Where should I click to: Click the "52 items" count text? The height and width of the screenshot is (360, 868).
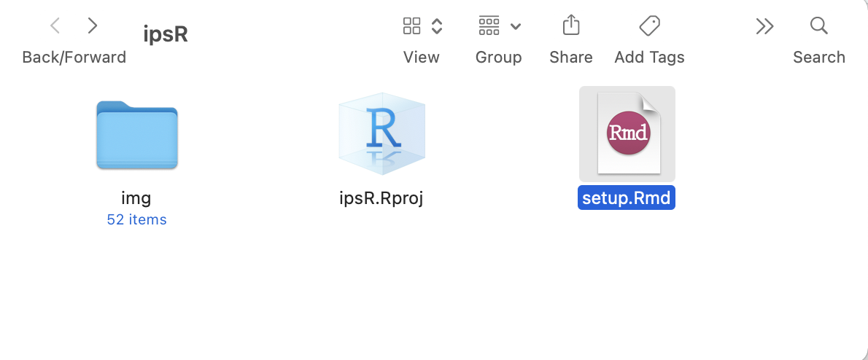[136, 219]
